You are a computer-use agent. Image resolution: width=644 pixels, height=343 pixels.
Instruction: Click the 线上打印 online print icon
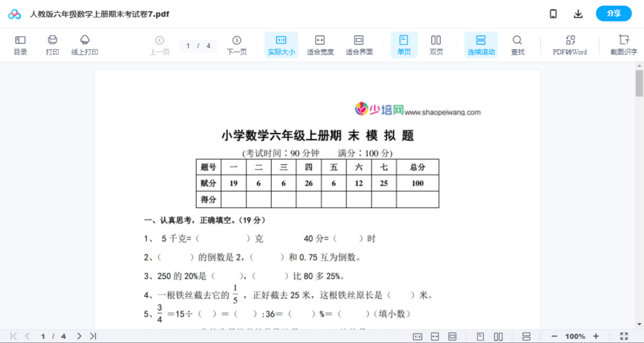tap(85, 45)
